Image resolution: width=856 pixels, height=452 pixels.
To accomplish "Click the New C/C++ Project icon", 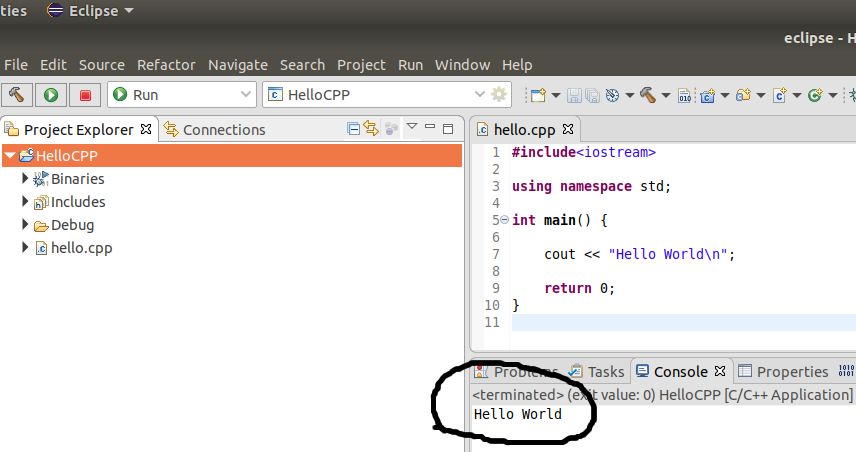I will (708, 96).
